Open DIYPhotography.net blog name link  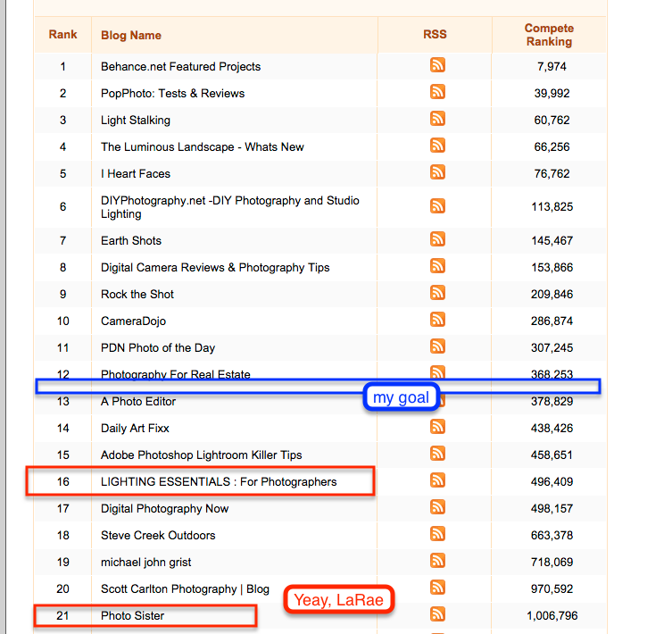click(x=229, y=207)
